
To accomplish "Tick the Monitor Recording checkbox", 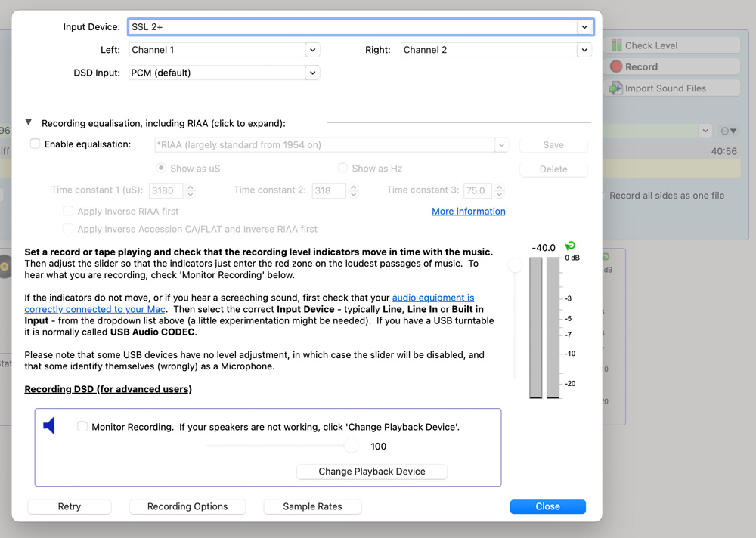I will coord(82,427).
